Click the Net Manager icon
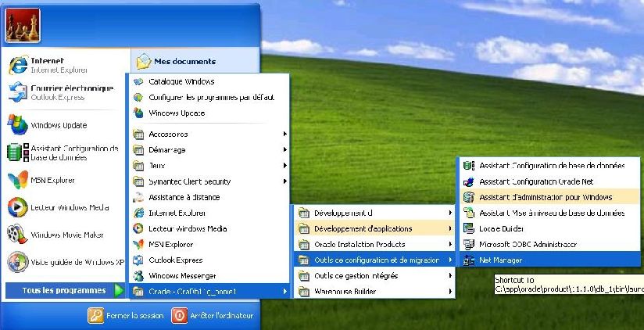The image size is (644, 330). point(469,260)
